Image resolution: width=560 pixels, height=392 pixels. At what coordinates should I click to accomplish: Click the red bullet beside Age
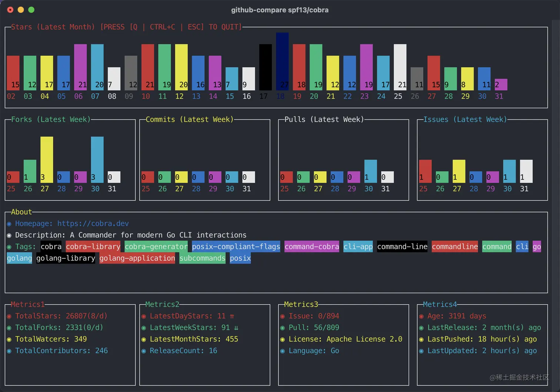tap(421, 316)
